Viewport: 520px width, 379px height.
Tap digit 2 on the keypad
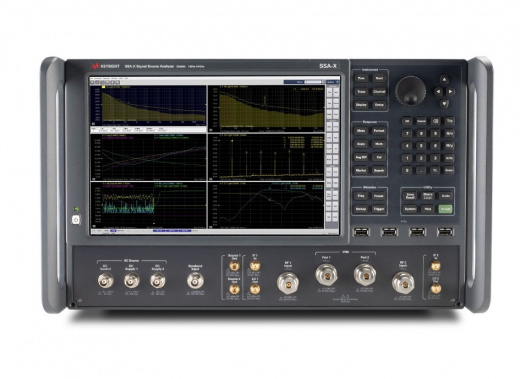point(421,158)
